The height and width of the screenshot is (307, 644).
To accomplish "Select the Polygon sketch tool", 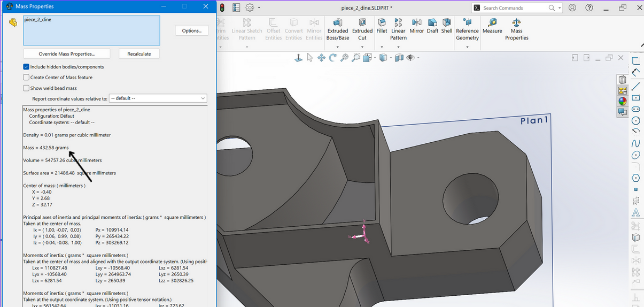I will [x=636, y=178].
